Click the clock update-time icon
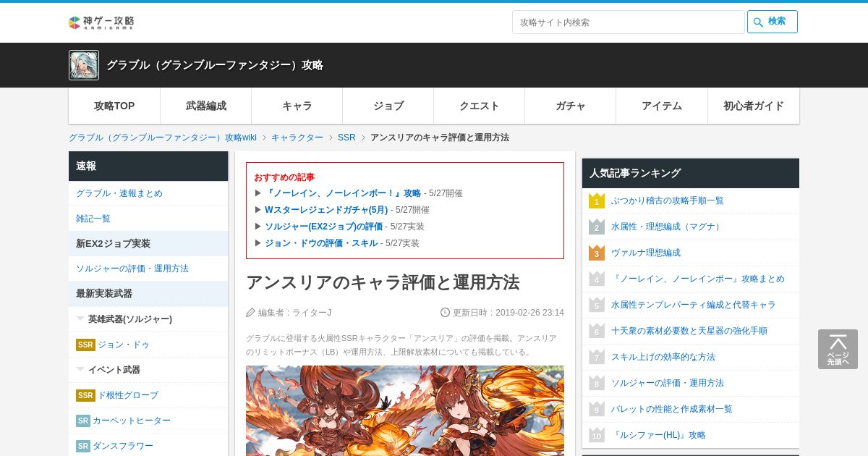Screen dimensions: 868x456 [445, 313]
